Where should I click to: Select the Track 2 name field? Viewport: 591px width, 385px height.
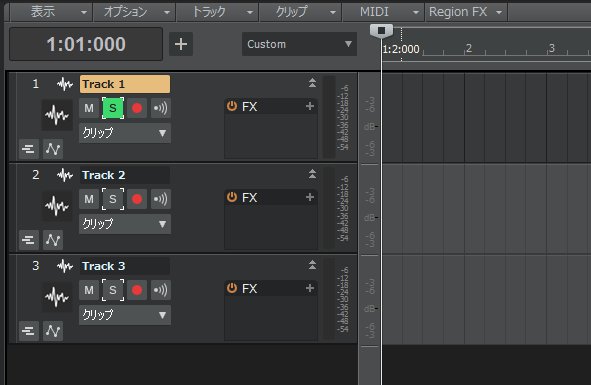pyautogui.click(x=125, y=175)
